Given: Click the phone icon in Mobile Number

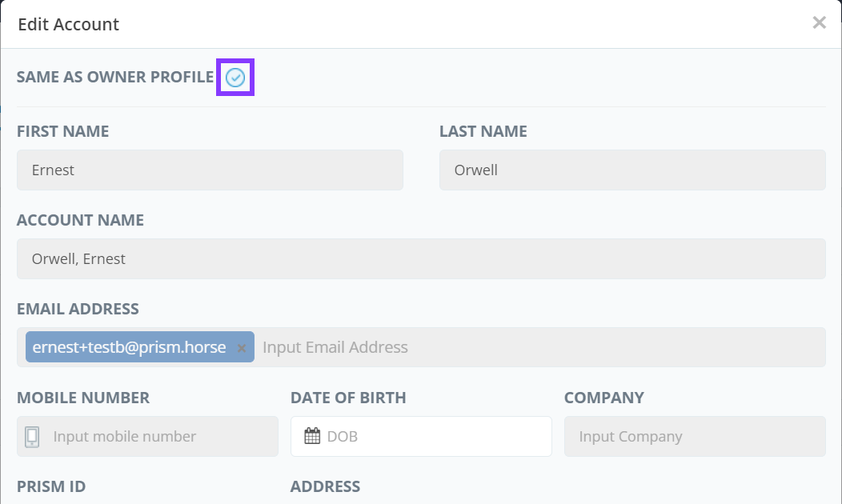Looking at the screenshot, I should (x=32, y=437).
